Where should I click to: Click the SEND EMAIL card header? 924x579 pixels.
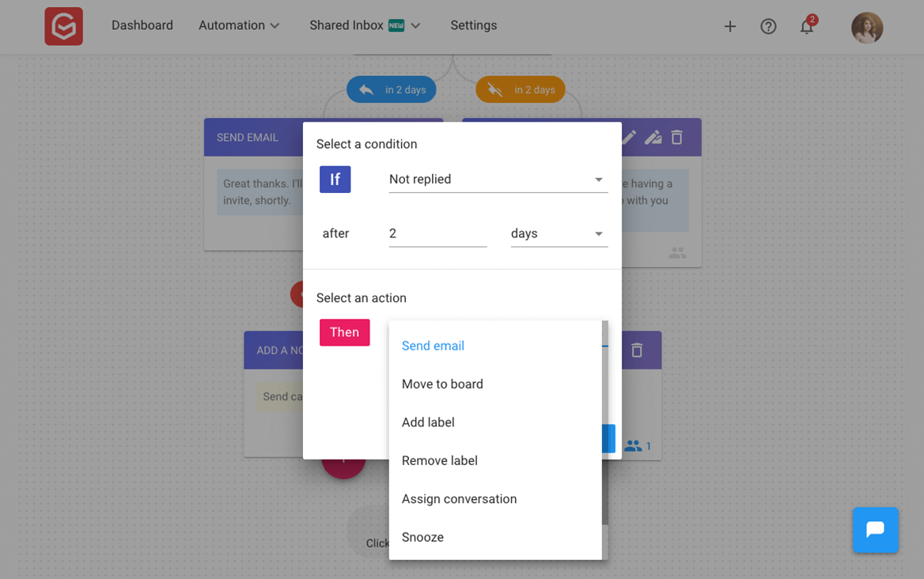point(253,138)
